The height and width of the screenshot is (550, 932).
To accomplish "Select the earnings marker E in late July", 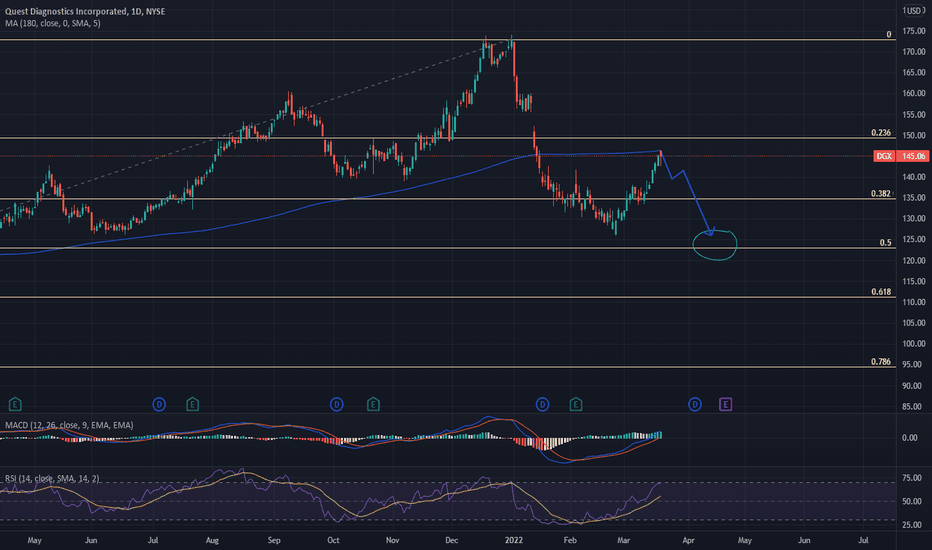I will tap(192, 405).
